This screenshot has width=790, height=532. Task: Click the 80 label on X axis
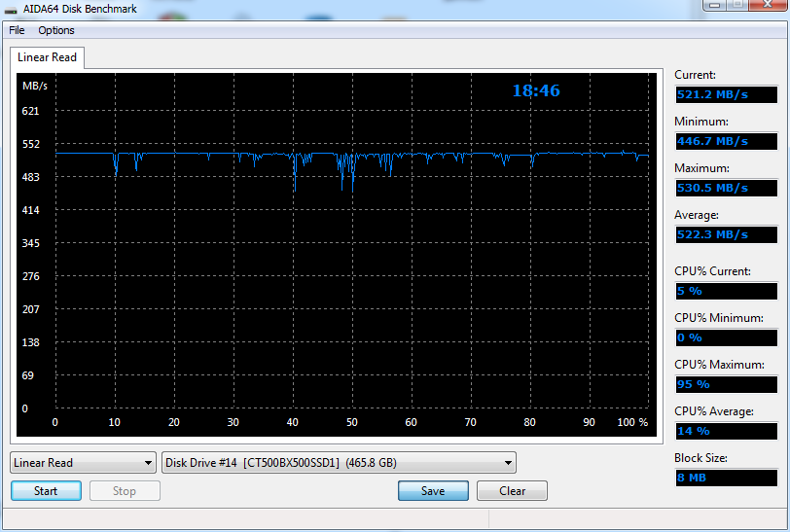pyautogui.click(x=529, y=422)
